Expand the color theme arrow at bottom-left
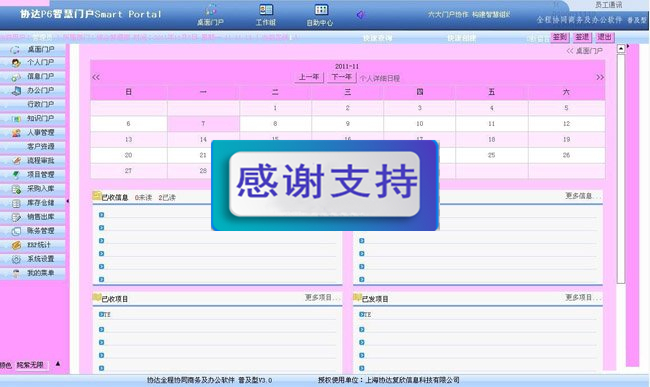Image resolution: width=650 pixels, height=387 pixels. (58, 364)
